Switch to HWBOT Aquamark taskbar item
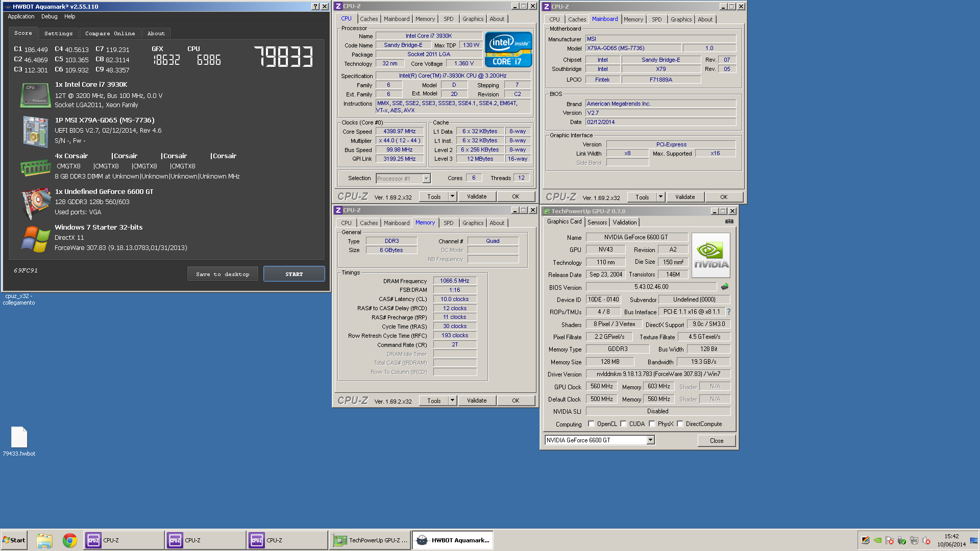Viewport: 980px width, 551px height. tap(452, 540)
